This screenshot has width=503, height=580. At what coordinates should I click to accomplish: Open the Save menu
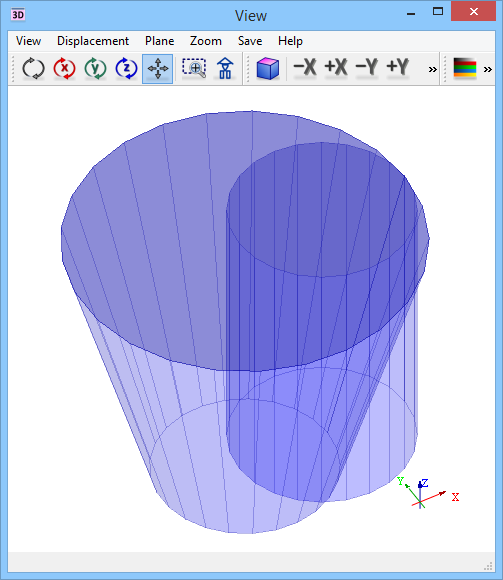[250, 41]
